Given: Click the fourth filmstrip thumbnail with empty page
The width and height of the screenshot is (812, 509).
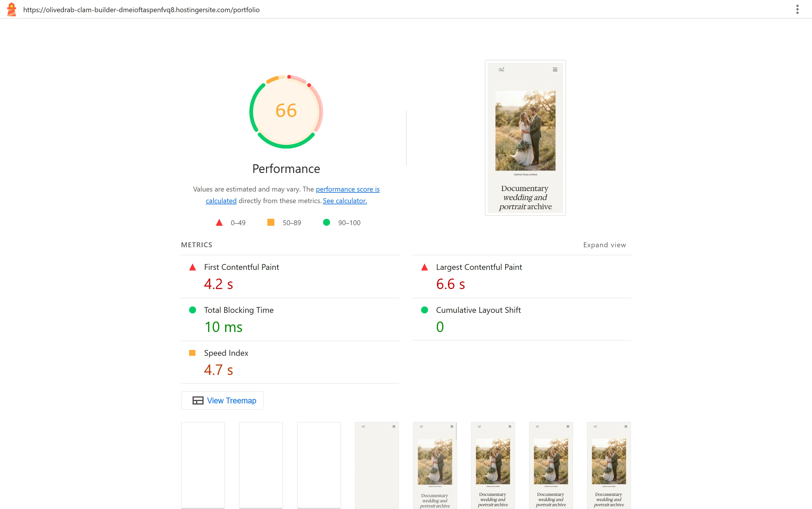Looking at the screenshot, I should [x=377, y=465].
